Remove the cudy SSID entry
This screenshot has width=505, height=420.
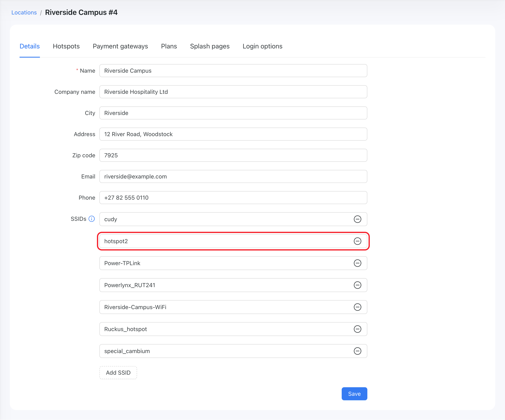coord(357,219)
